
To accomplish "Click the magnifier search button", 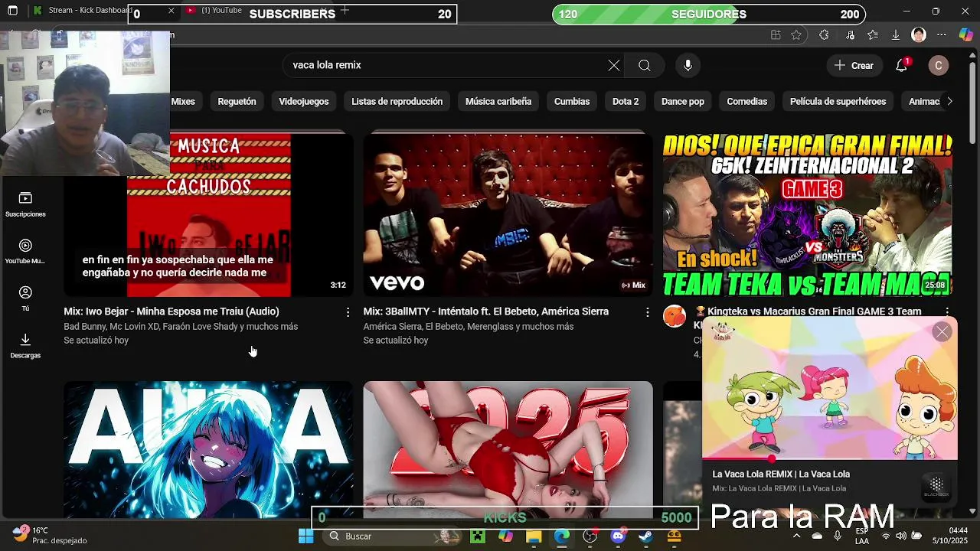I will (x=645, y=66).
